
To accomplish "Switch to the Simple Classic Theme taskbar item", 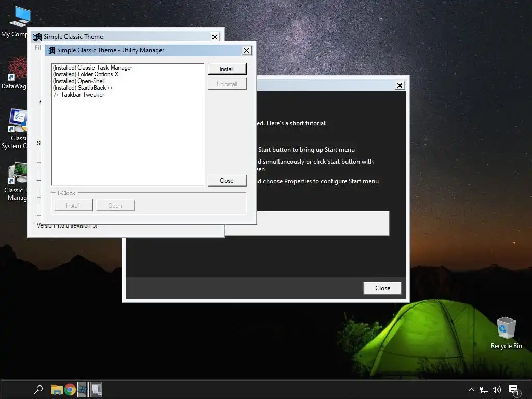I will 83,390.
